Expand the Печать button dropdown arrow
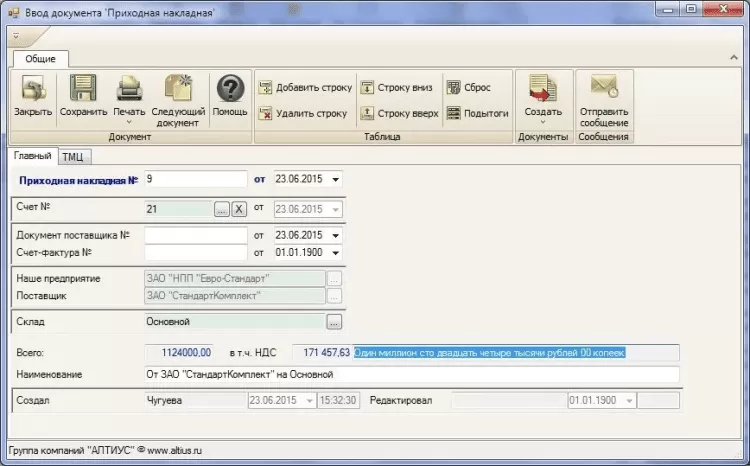Image resolution: width=750 pixels, height=466 pixels. click(x=129, y=122)
